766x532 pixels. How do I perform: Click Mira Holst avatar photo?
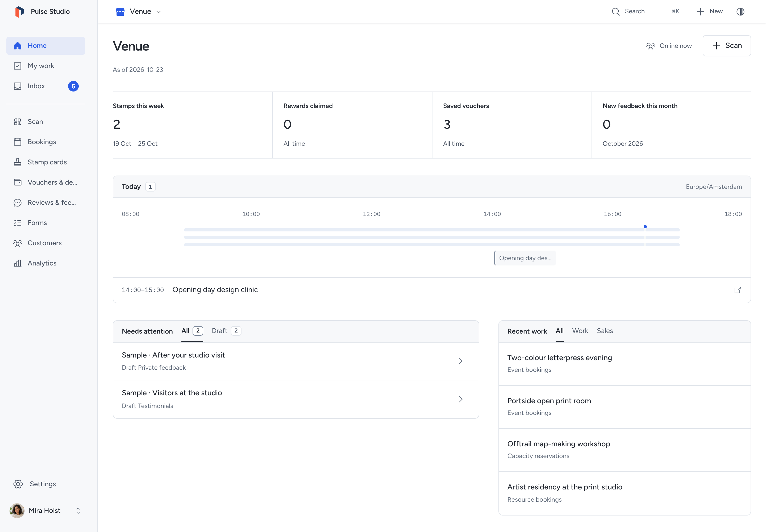(x=17, y=511)
